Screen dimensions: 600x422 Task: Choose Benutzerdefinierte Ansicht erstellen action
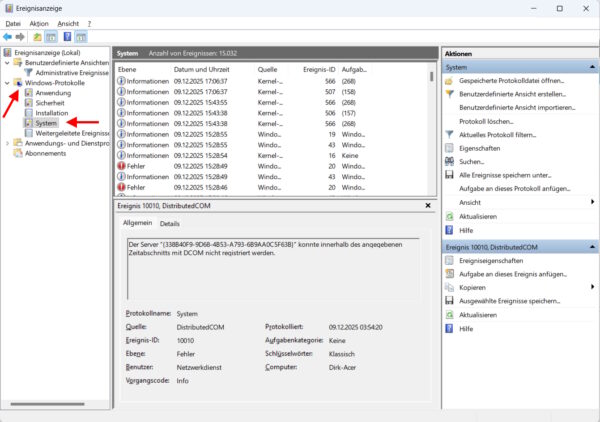point(512,94)
